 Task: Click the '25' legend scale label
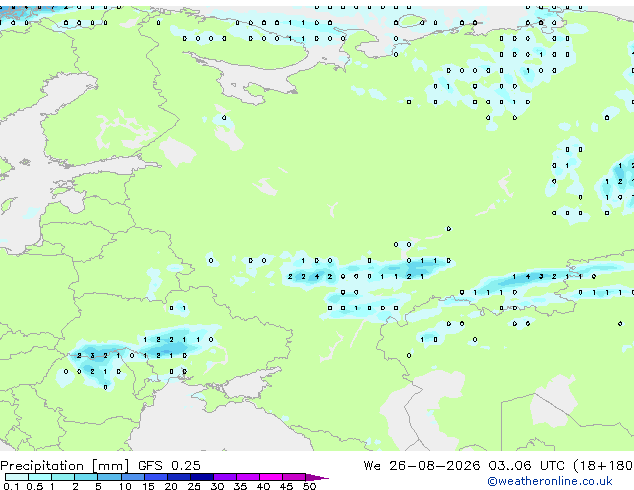click(x=194, y=486)
